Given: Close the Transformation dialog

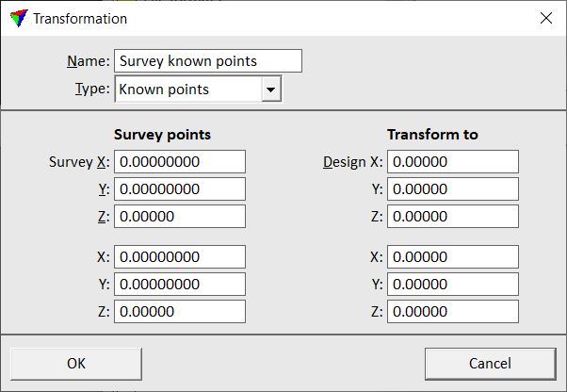Looking at the screenshot, I should pos(546,18).
